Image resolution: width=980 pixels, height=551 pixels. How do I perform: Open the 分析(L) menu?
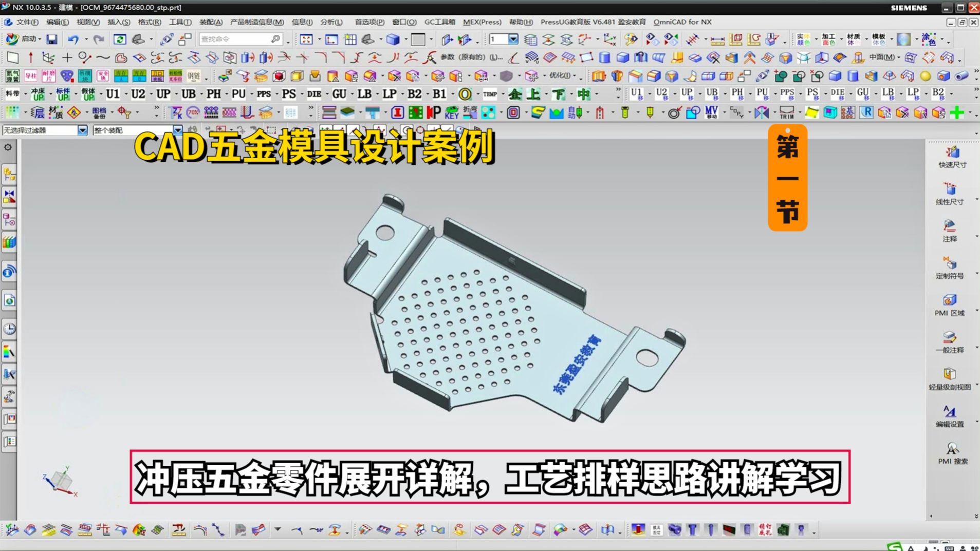click(331, 22)
